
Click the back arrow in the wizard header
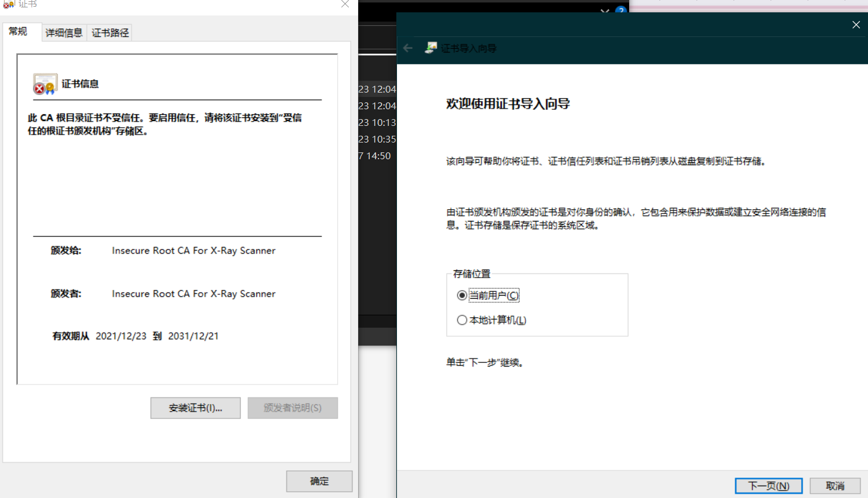[407, 48]
